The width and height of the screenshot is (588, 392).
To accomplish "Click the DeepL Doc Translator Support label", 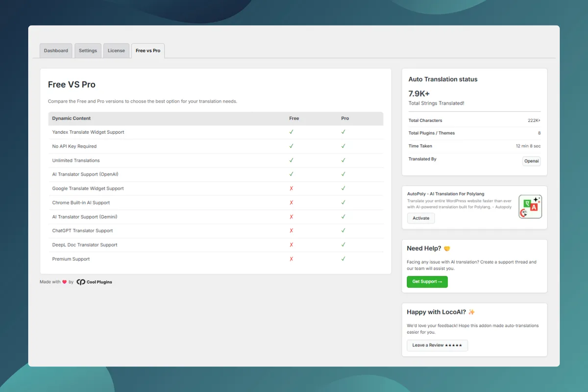I will point(85,245).
